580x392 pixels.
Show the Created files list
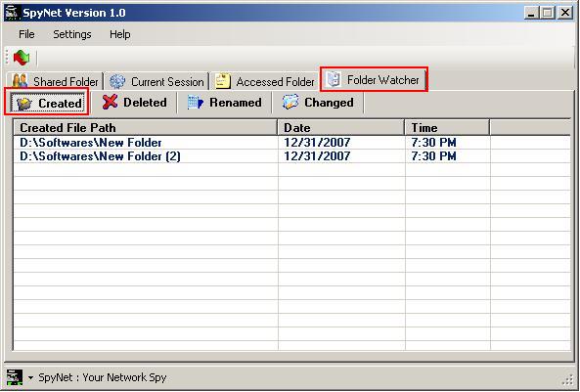pos(47,102)
